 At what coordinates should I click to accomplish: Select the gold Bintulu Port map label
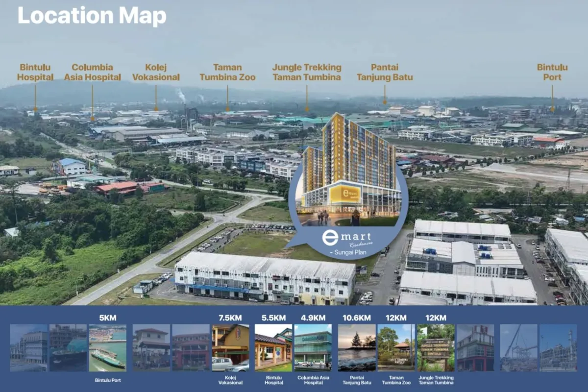coord(552,72)
